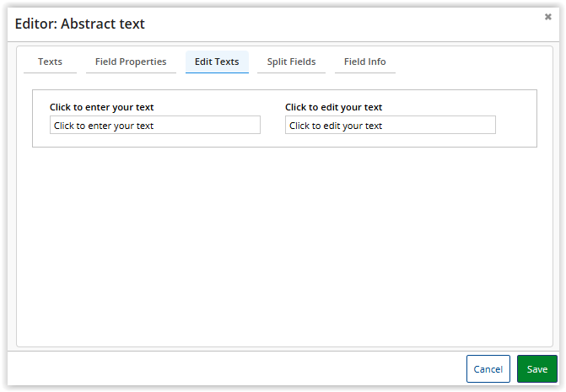Focus the 'Click to enter your text' input

click(x=155, y=125)
